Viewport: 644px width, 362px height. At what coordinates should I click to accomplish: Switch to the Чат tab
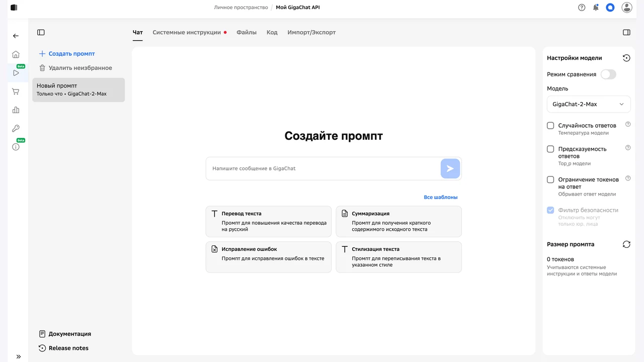click(138, 32)
